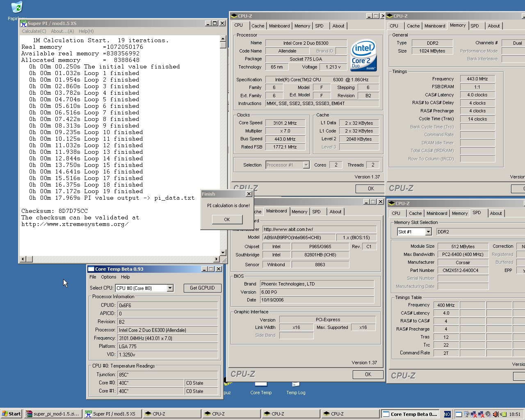
Task: Click the Get GCPUID button
Action: 202,288
